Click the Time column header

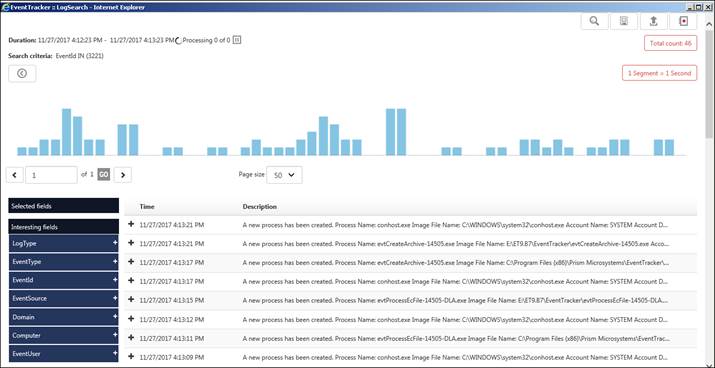[x=147, y=207]
